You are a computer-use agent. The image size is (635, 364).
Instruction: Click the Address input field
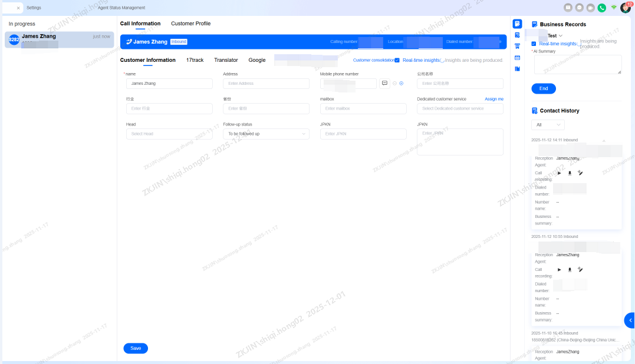[x=266, y=84]
